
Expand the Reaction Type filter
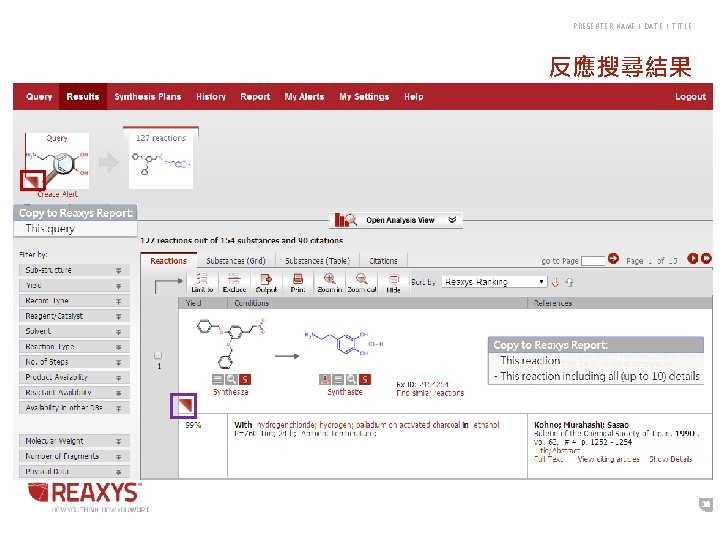point(74,347)
